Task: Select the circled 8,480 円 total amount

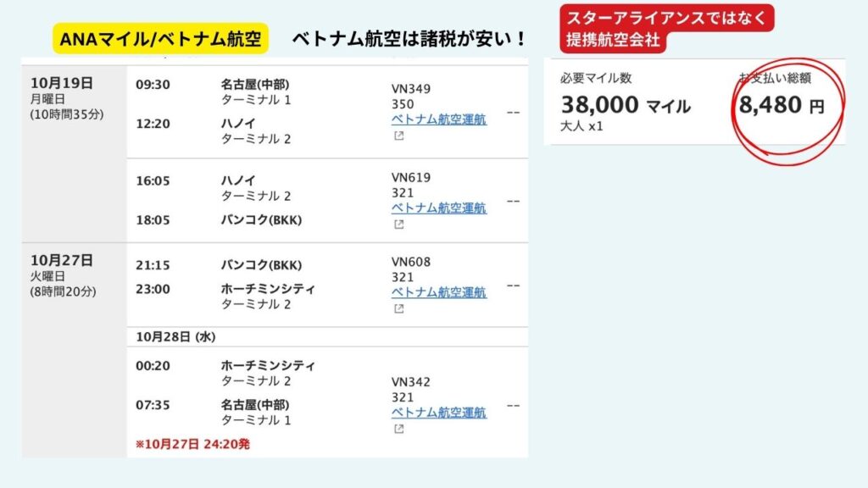Action: click(781, 106)
